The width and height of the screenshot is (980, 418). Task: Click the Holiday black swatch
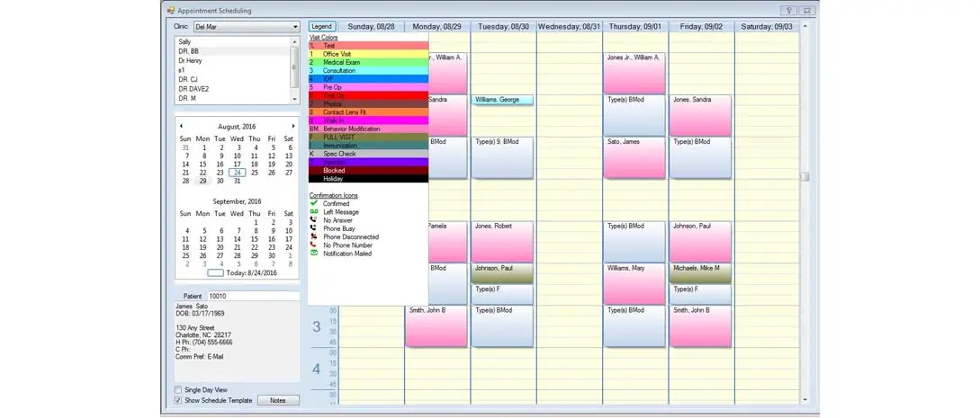click(x=369, y=178)
